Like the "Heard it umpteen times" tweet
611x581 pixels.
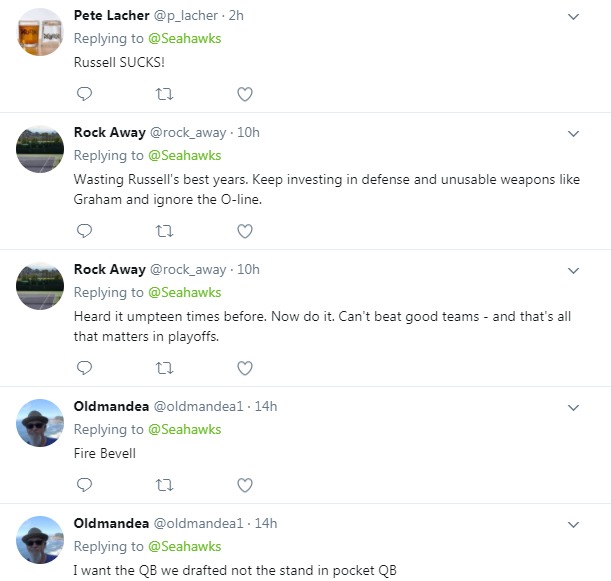(245, 368)
